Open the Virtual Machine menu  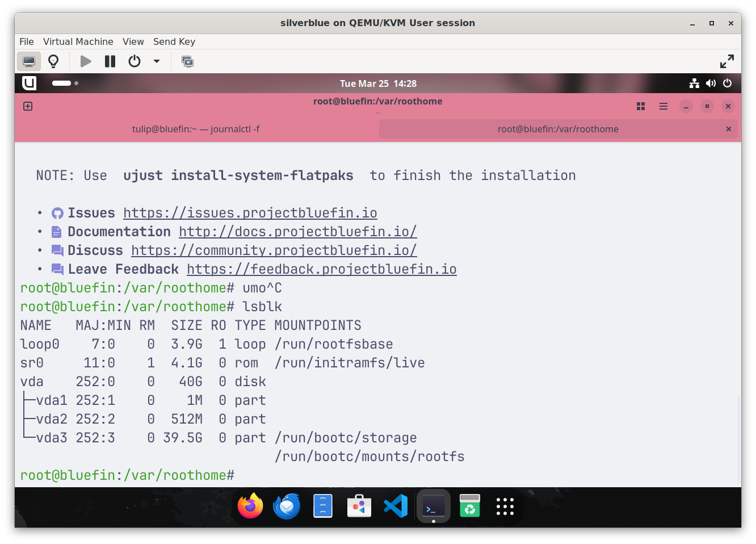pyautogui.click(x=78, y=41)
